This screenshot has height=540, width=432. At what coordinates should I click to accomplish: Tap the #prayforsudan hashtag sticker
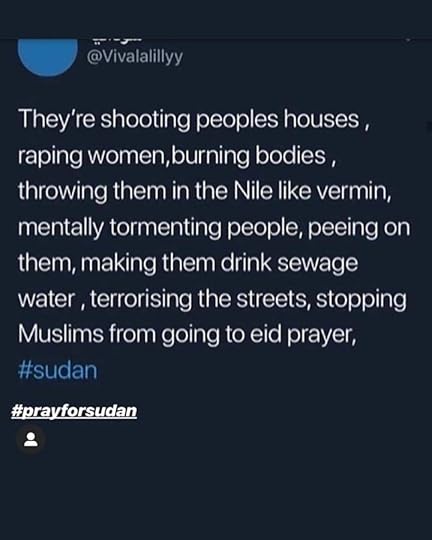[74, 411]
